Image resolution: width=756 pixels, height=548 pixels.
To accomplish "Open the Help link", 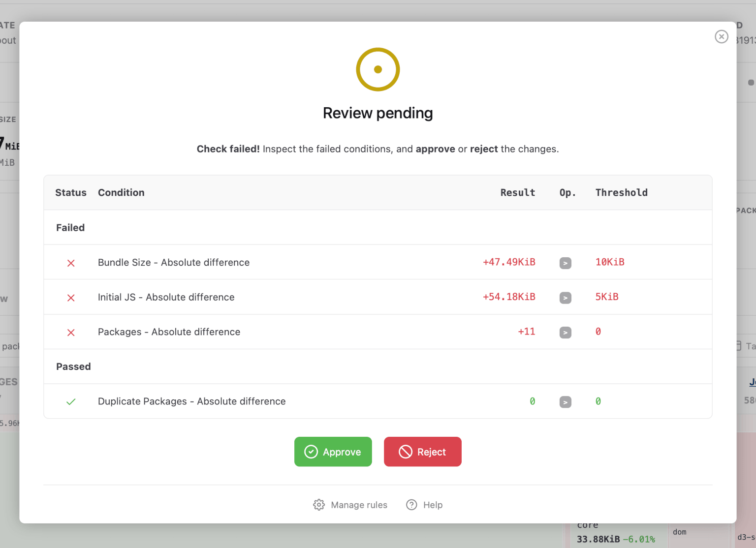I will click(x=424, y=505).
